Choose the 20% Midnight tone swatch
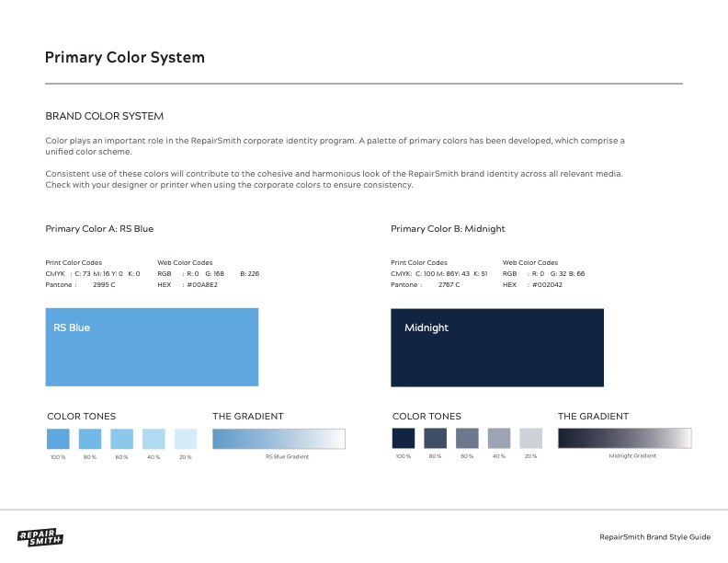Image resolution: width=728 pixels, height=563 pixels. coord(530,438)
